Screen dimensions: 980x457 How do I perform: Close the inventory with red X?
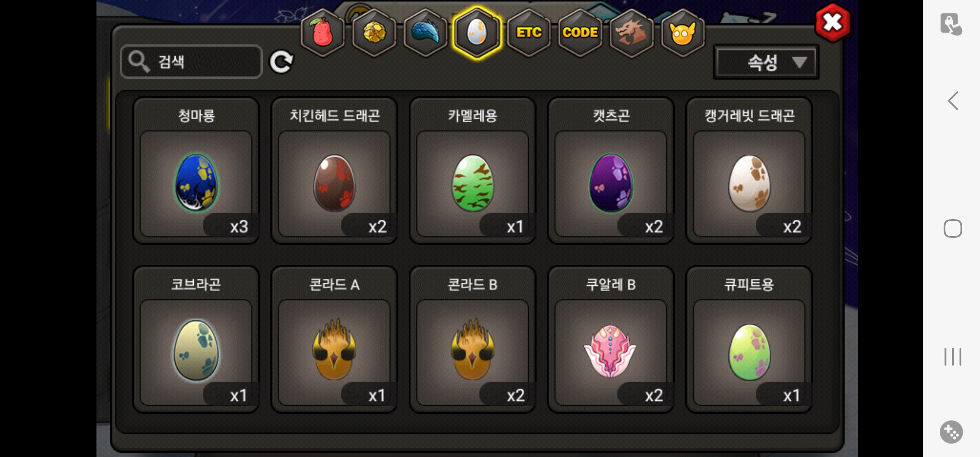(833, 22)
